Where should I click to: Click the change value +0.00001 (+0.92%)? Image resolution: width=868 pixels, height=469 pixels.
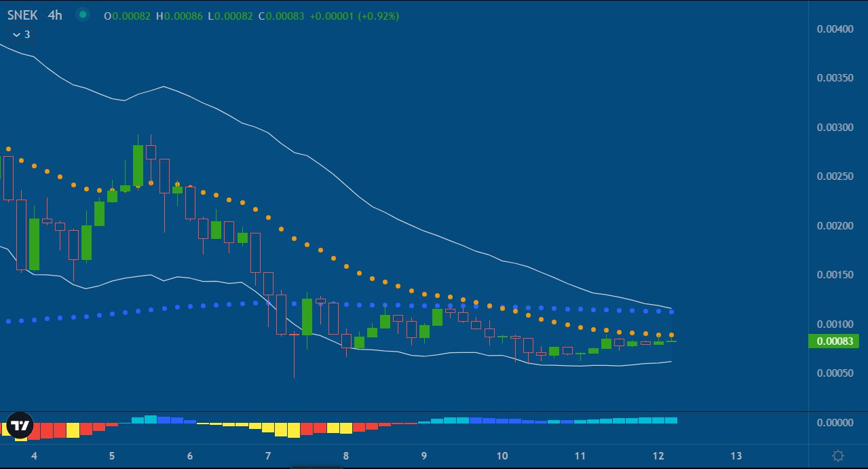(x=354, y=15)
